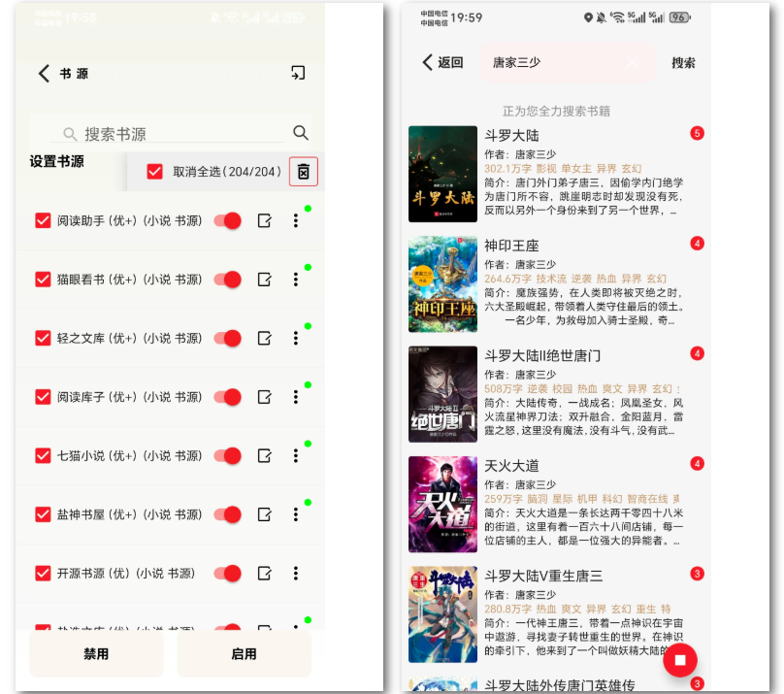This screenshot has height=694, width=784.
Task: Open more options for 盐神书屋
Action: point(296,514)
